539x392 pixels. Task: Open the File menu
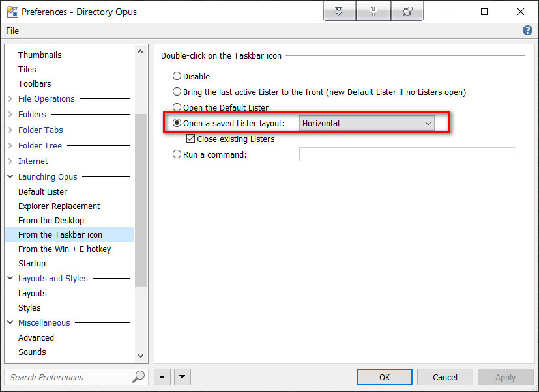click(12, 31)
